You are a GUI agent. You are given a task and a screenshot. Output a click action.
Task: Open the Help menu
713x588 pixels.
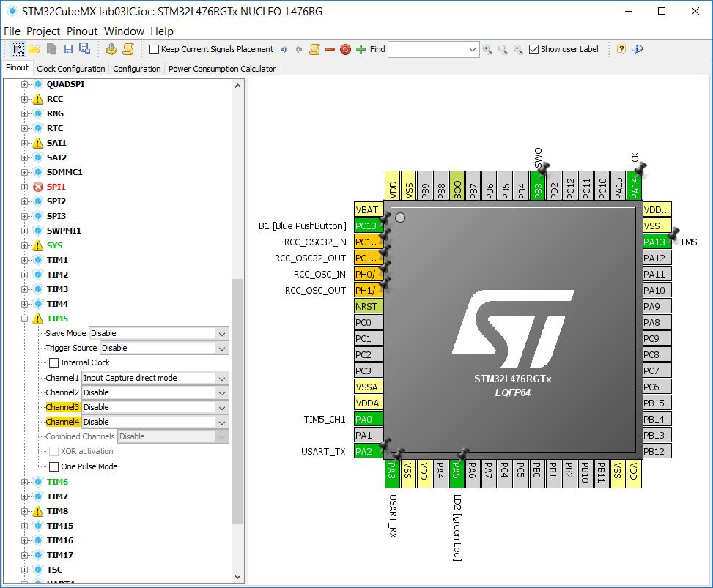pyautogui.click(x=162, y=31)
